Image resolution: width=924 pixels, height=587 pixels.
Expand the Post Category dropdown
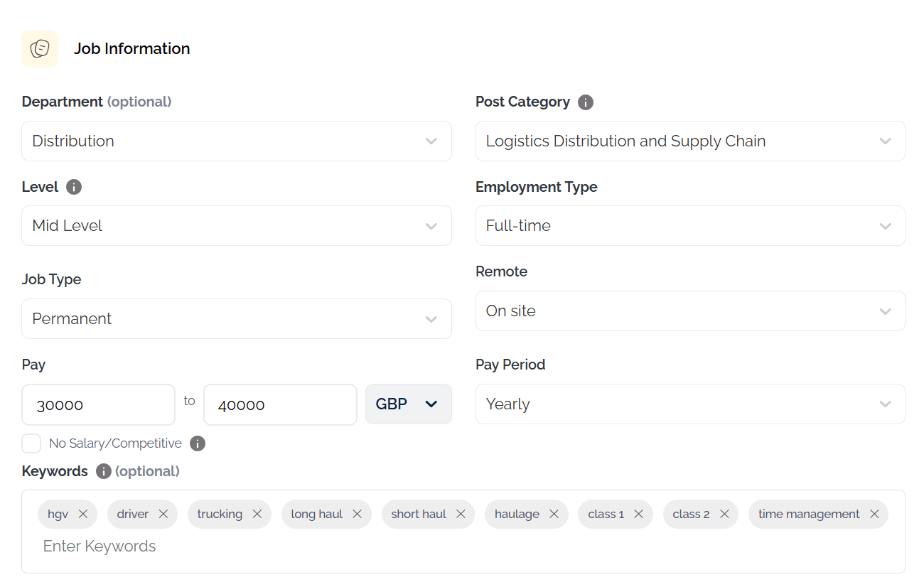click(x=689, y=141)
